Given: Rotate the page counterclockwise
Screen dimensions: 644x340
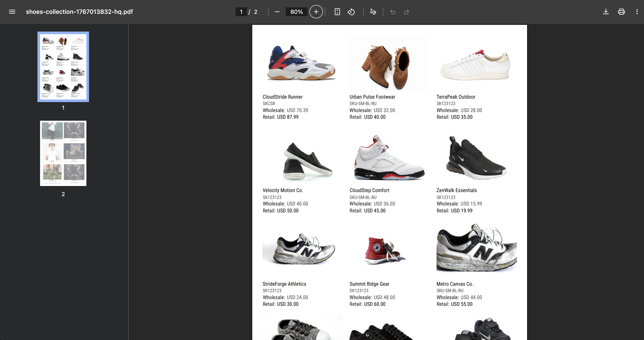Looking at the screenshot, I should click(x=351, y=12).
